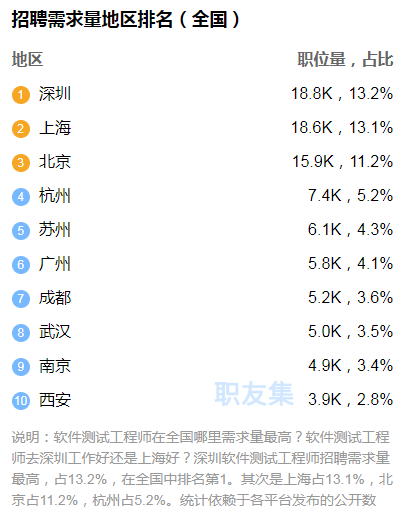Select the 深圳 region name
The height and width of the screenshot is (510, 409).
55,94
